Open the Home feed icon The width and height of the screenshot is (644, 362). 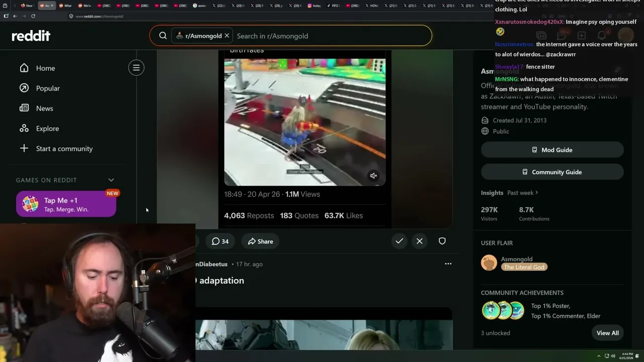coord(24,68)
